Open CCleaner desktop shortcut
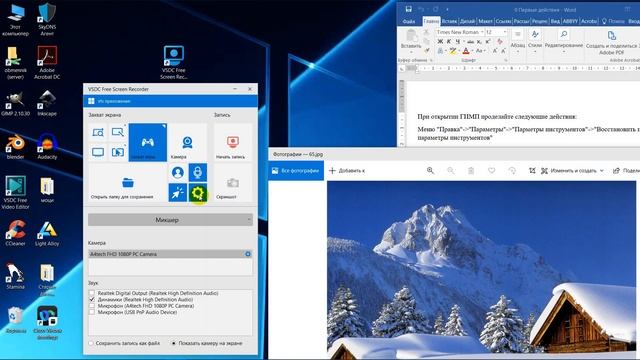This screenshot has width=640, height=360. [x=15, y=233]
